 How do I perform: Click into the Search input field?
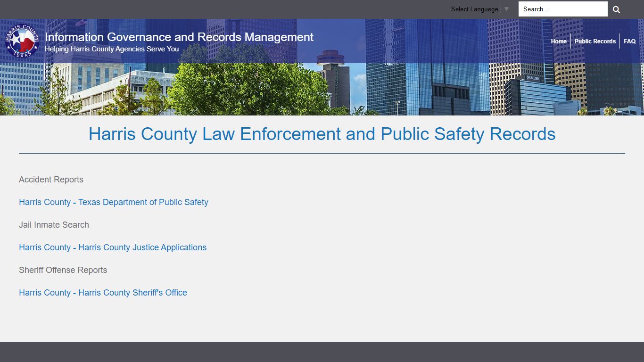click(563, 9)
